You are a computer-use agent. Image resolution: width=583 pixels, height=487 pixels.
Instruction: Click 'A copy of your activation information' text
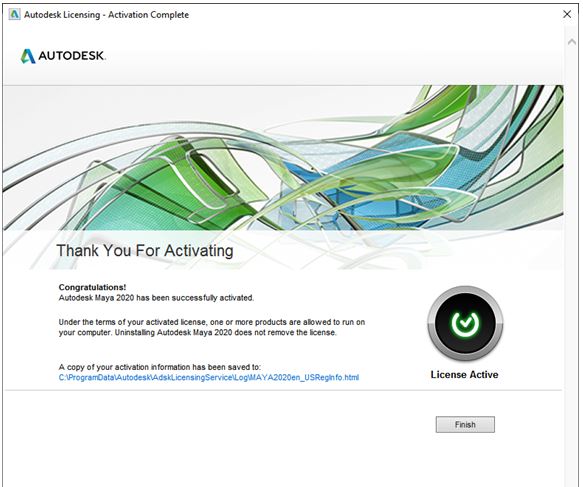(x=160, y=367)
